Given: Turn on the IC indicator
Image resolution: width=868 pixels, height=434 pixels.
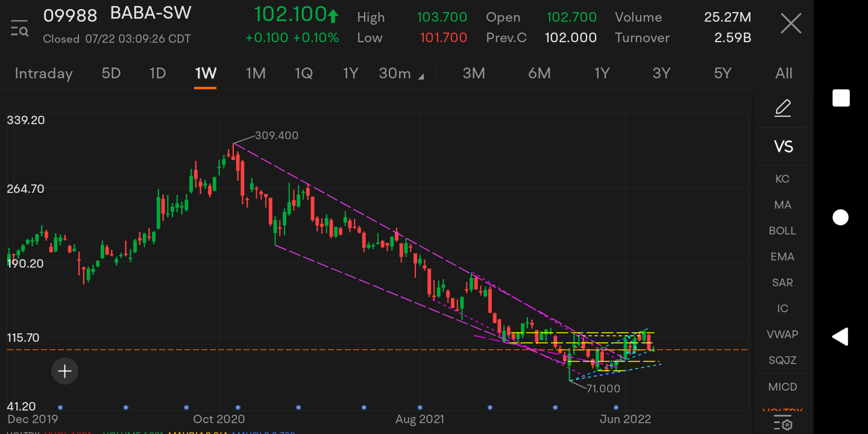Looking at the screenshot, I should 782,309.
